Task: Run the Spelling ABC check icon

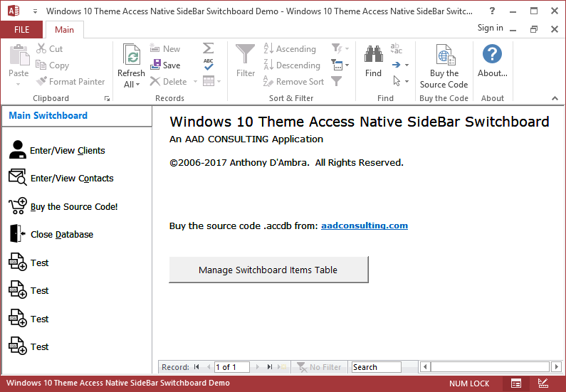Action: 209,65
